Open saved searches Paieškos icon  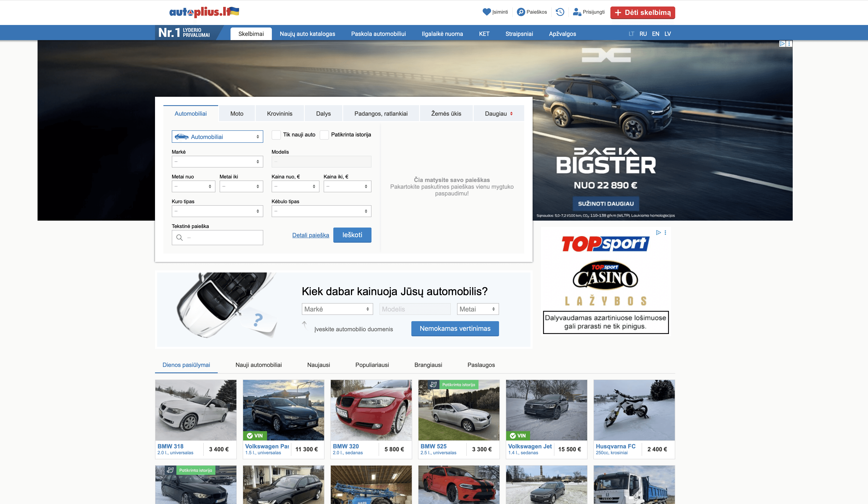[521, 12]
